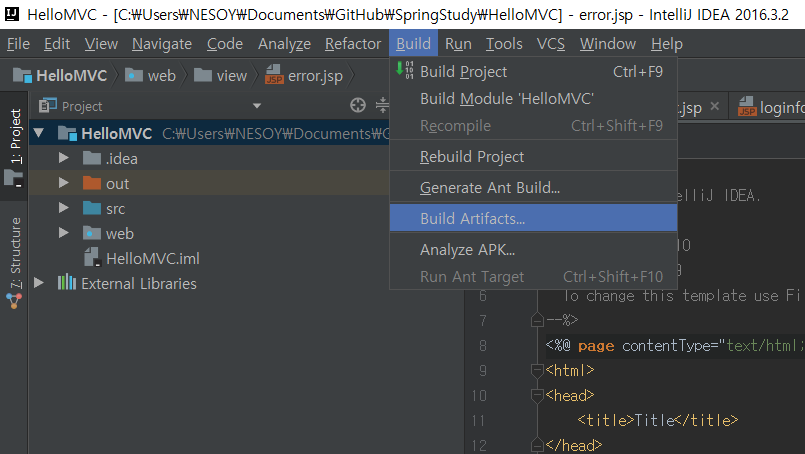Image resolution: width=805 pixels, height=454 pixels.
Task: Open the Tools menu
Action: coord(504,44)
